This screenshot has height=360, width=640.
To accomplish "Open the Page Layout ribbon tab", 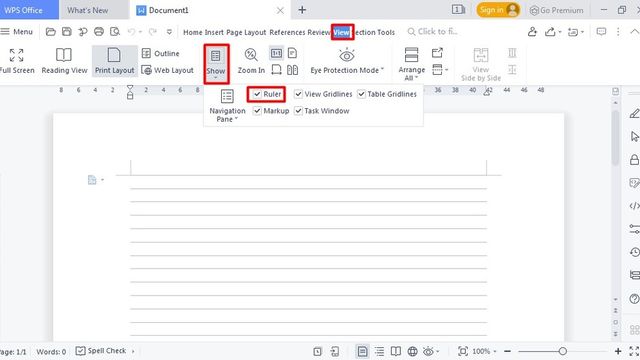I will pos(246,32).
